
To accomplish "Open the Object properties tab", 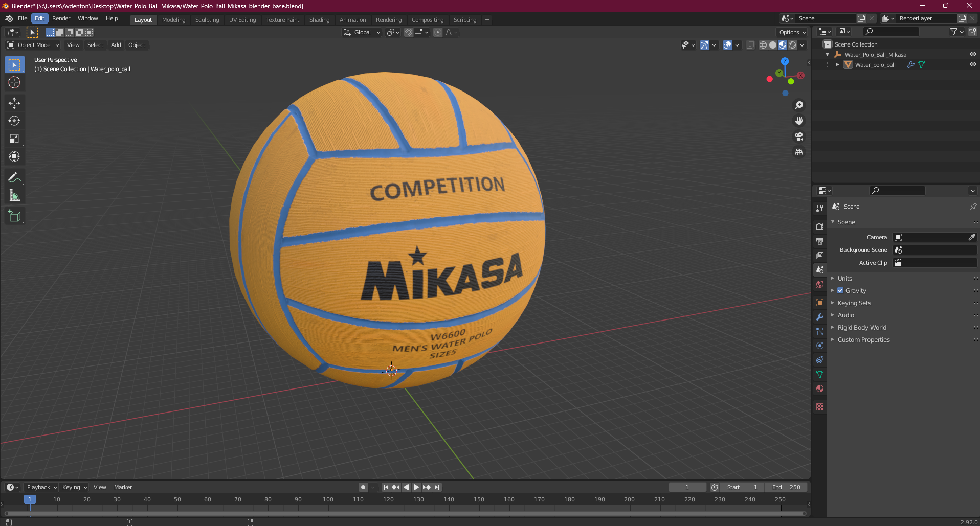I will pyautogui.click(x=820, y=303).
